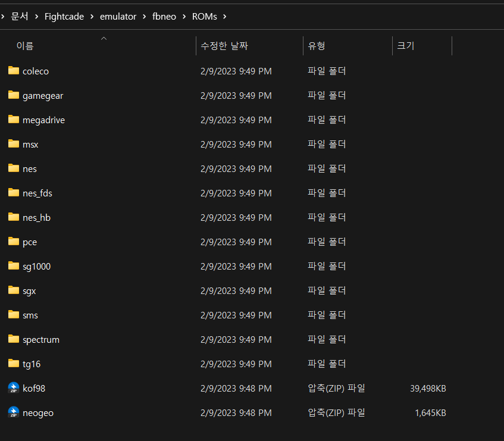Click the gamegear folder icon

(x=14, y=95)
